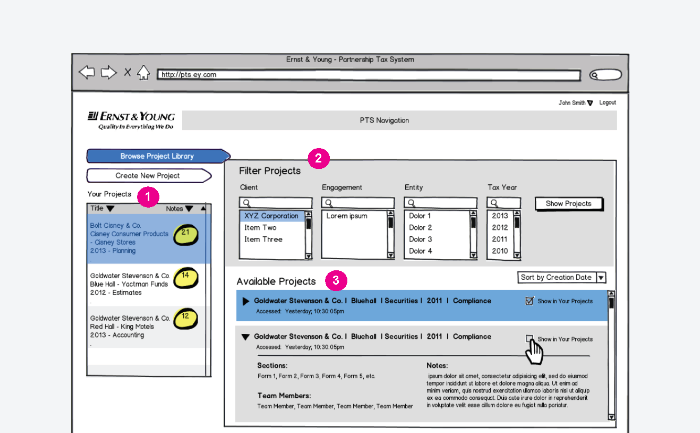Click the Client search field

click(x=275, y=203)
